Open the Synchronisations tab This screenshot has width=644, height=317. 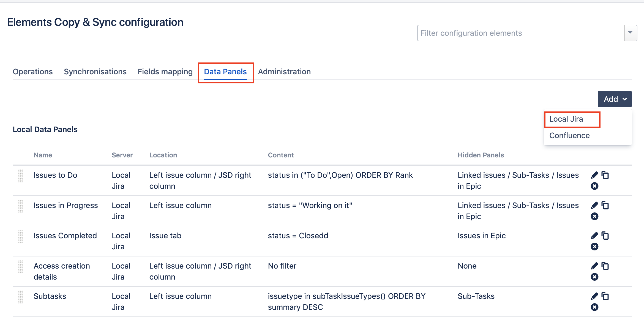(x=95, y=72)
